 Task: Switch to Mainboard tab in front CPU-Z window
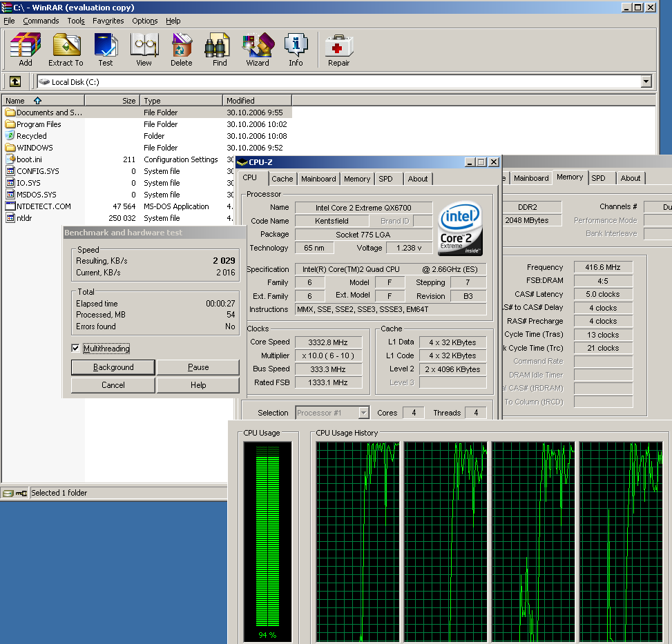click(318, 179)
